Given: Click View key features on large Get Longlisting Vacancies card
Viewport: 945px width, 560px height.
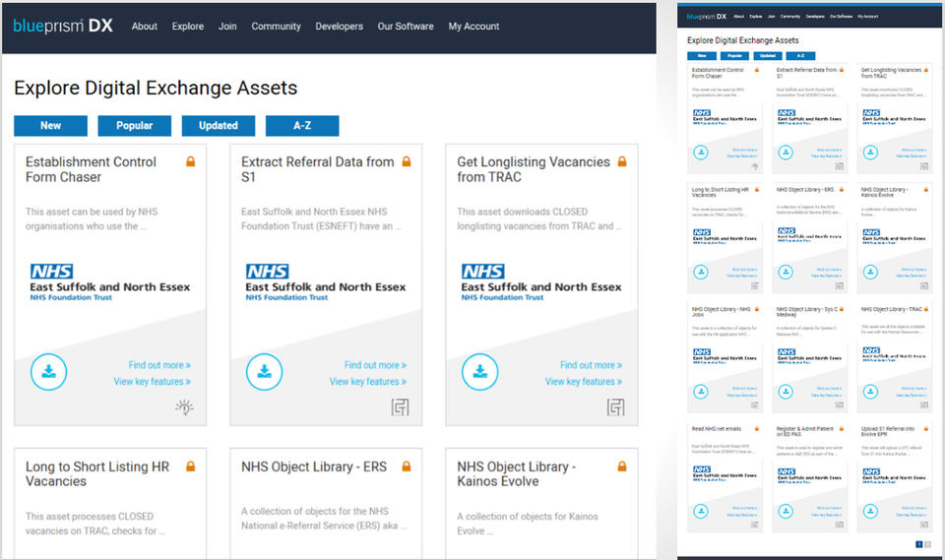Looking at the screenshot, I should tap(584, 382).
